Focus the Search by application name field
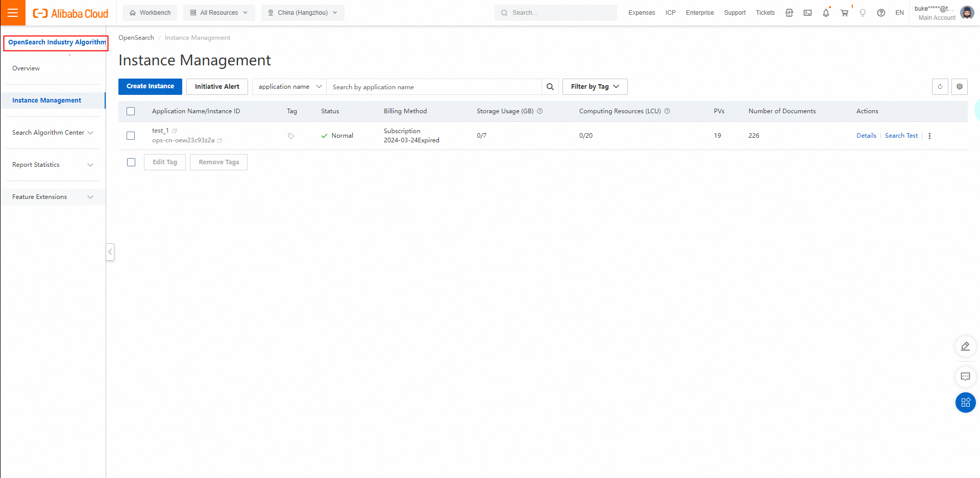 (x=434, y=87)
